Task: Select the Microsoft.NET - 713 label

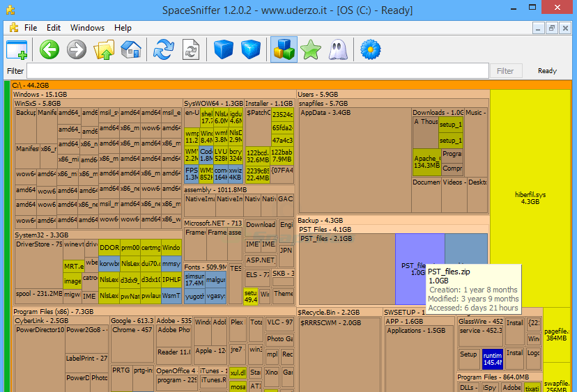Action: click(213, 224)
